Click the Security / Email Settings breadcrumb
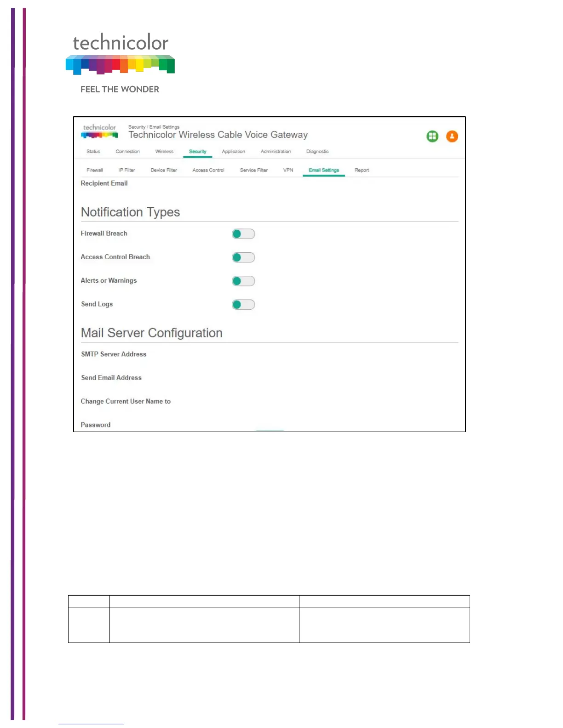Screen dimensions: 563x728 click(x=154, y=127)
